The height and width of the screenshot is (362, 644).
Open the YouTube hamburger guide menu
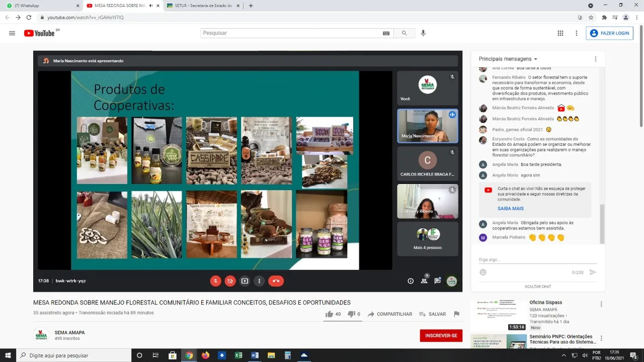tap(12, 33)
